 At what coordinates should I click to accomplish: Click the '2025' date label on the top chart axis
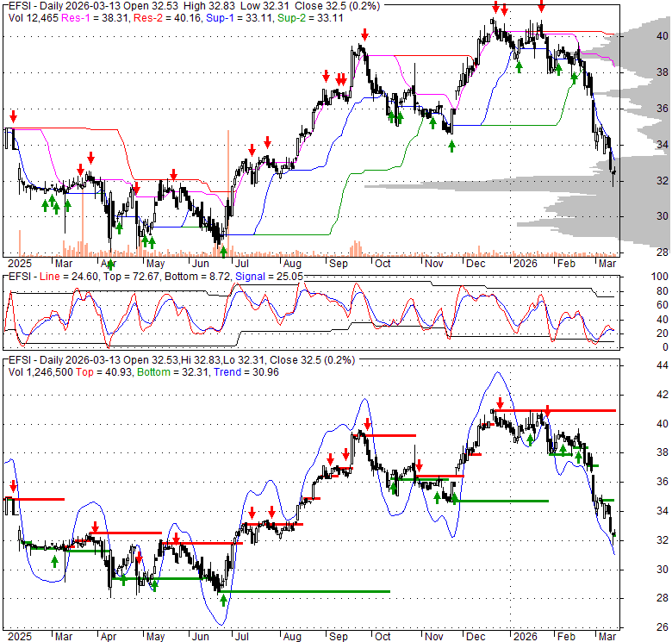click(x=20, y=264)
